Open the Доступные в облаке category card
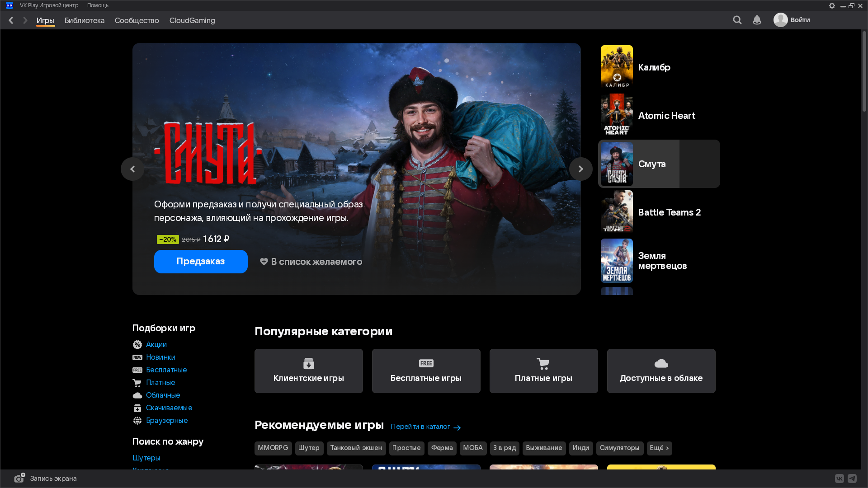868x488 pixels. (x=661, y=371)
